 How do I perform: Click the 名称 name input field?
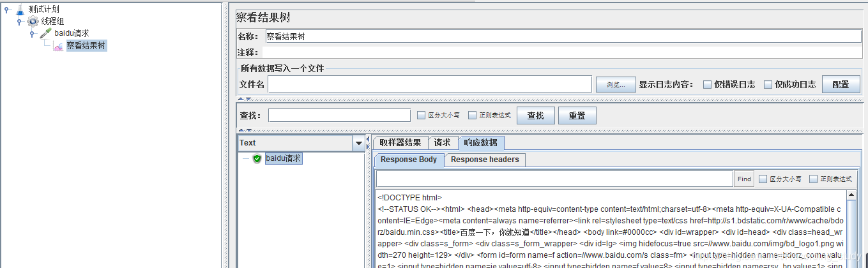563,36
